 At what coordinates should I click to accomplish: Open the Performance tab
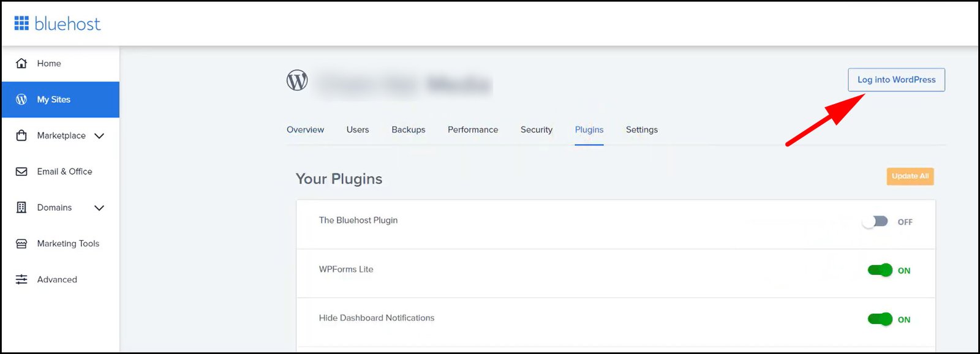472,130
